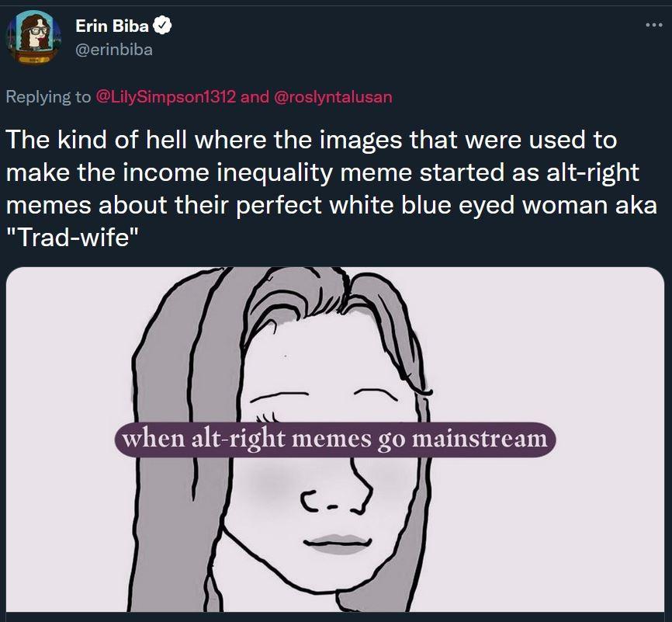Open the tweet options via the ellipsis icon
The height and width of the screenshot is (622, 672).
656,23
